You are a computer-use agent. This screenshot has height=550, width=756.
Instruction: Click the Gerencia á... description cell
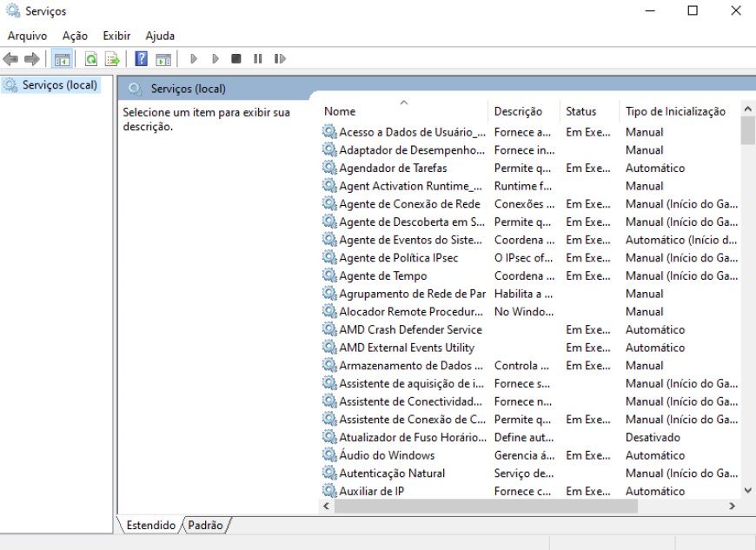coord(524,455)
